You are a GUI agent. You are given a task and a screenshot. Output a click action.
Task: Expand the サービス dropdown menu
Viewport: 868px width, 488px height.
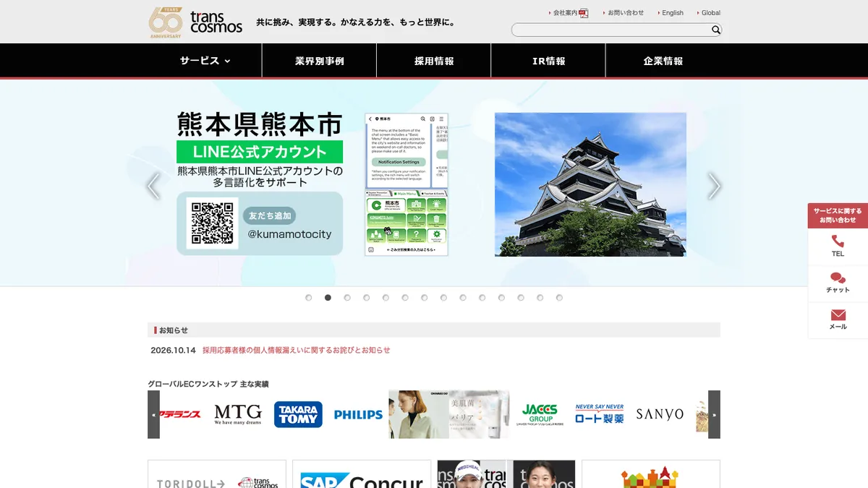[x=205, y=61]
